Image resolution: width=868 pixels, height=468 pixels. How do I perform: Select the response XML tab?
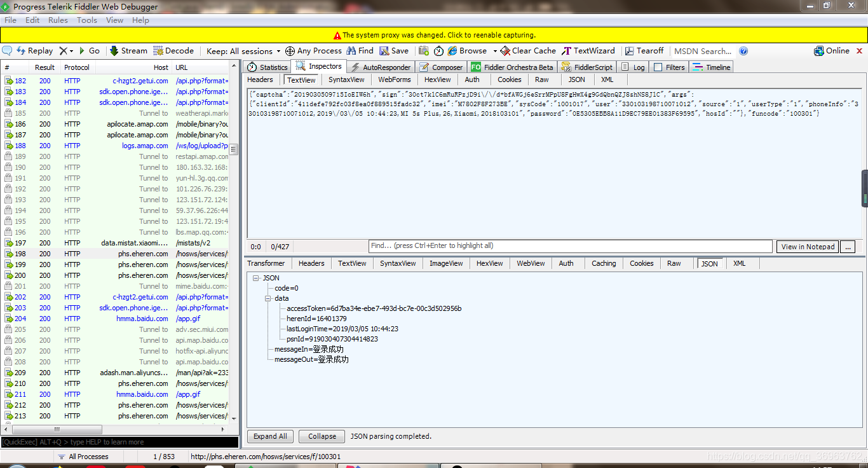(740, 263)
